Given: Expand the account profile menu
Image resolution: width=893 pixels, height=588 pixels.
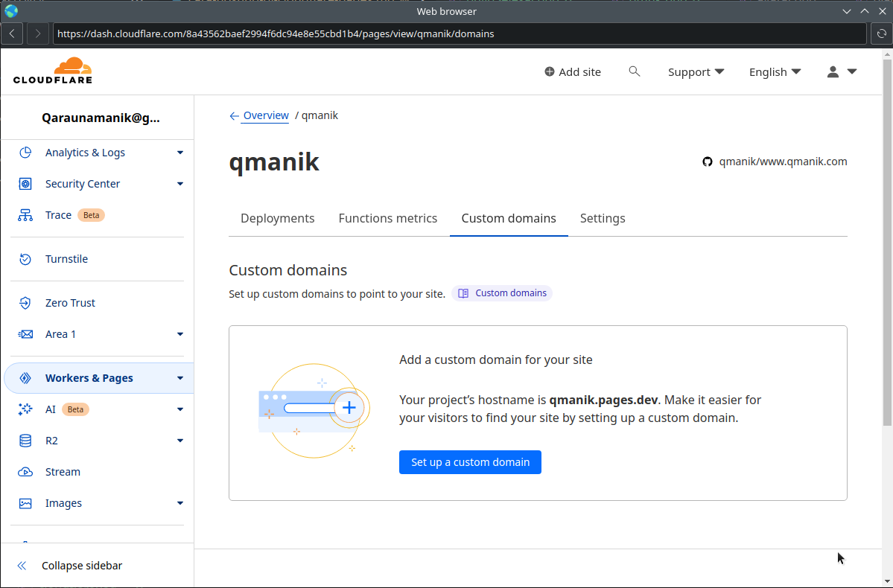Looking at the screenshot, I should point(841,71).
